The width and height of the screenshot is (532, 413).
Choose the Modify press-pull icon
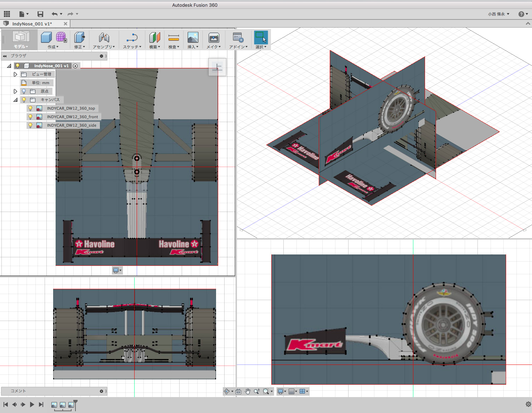79,37
